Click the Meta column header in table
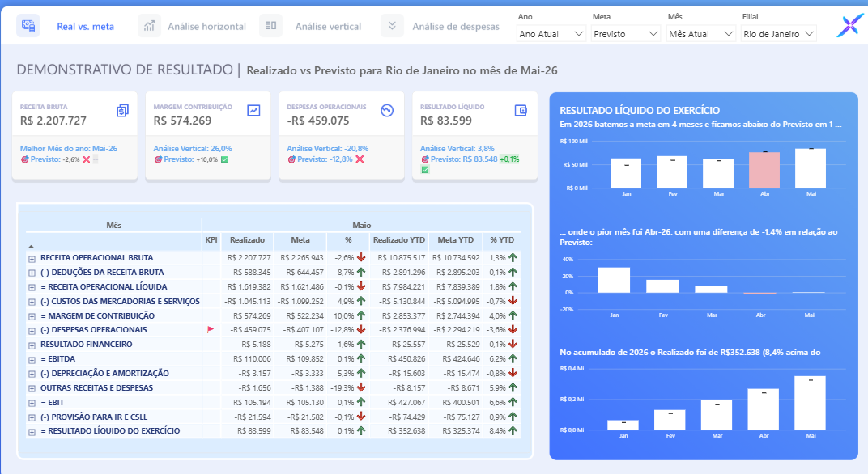The width and height of the screenshot is (868, 474). (x=300, y=240)
